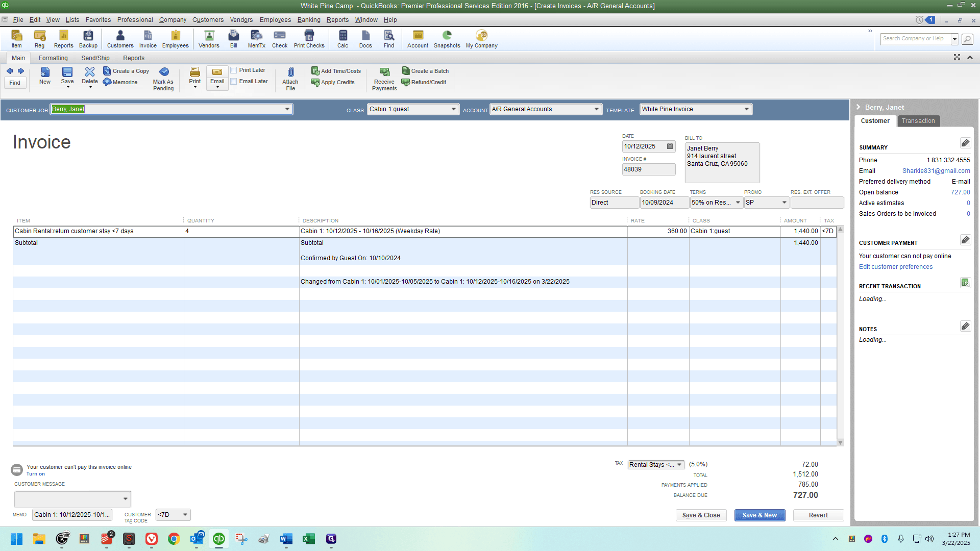The height and width of the screenshot is (551, 980).
Task: Click Receive Payments icon
Action: tap(384, 79)
